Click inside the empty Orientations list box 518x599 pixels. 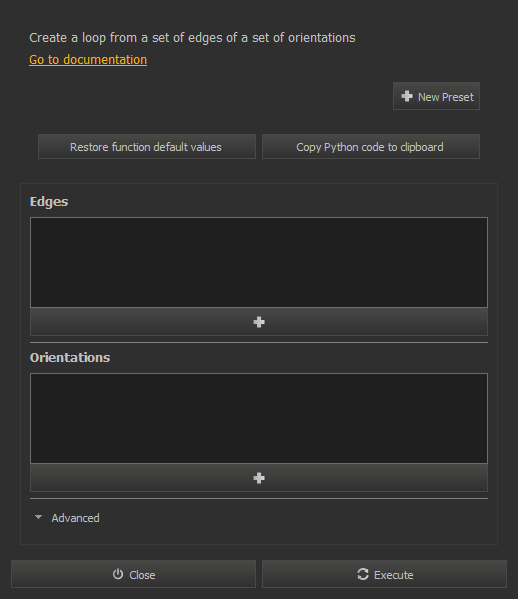(259, 418)
